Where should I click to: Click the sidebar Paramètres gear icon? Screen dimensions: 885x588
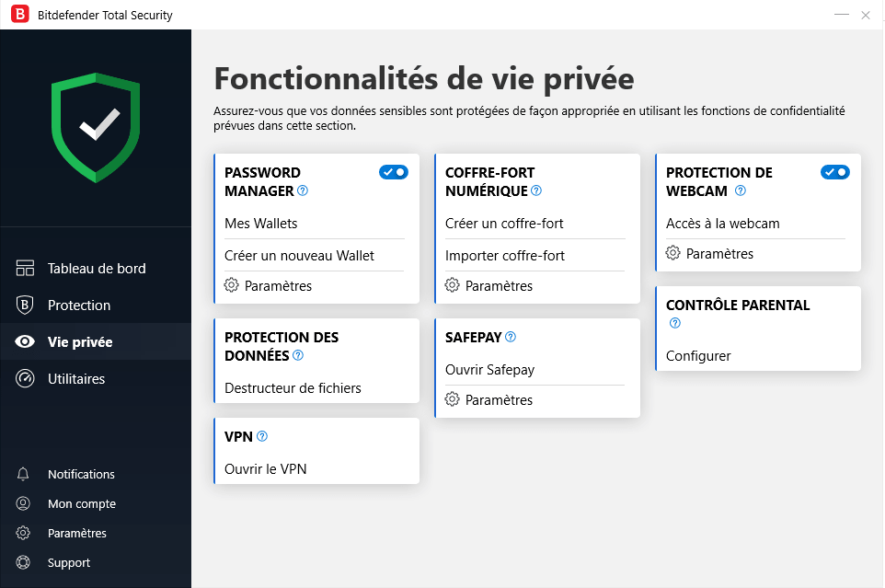click(23, 533)
